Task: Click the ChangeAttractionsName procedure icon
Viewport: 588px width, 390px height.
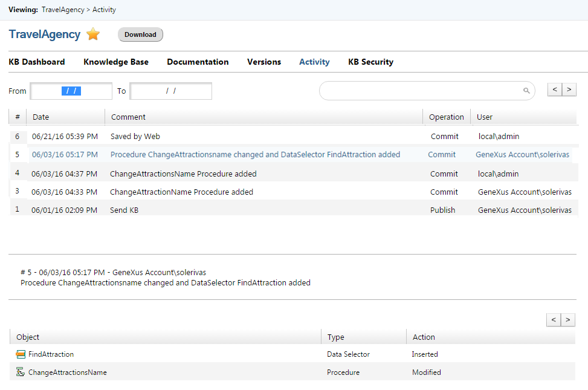Action: pos(21,372)
